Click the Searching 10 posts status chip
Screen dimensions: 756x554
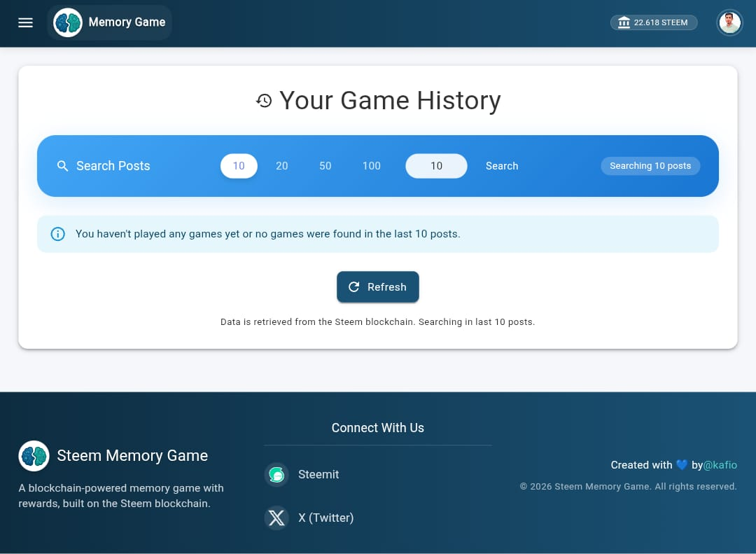click(x=650, y=166)
